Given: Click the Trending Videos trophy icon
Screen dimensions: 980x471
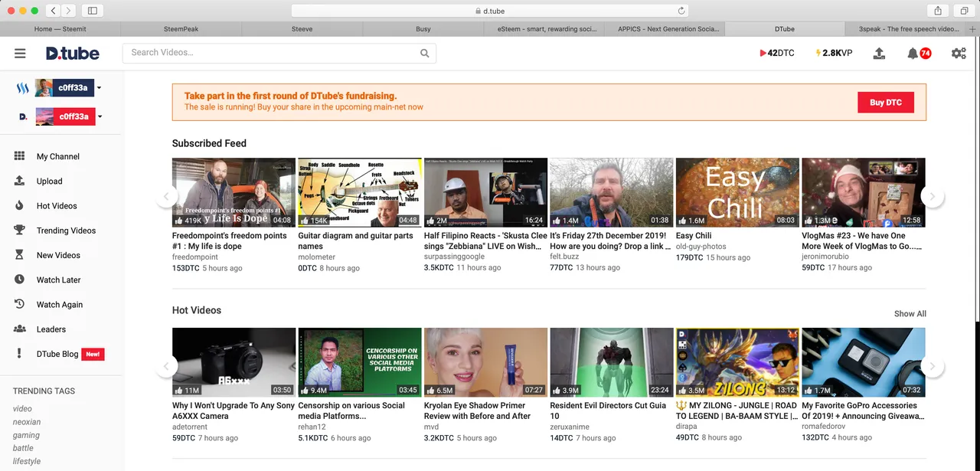Looking at the screenshot, I should click(20, 230).
